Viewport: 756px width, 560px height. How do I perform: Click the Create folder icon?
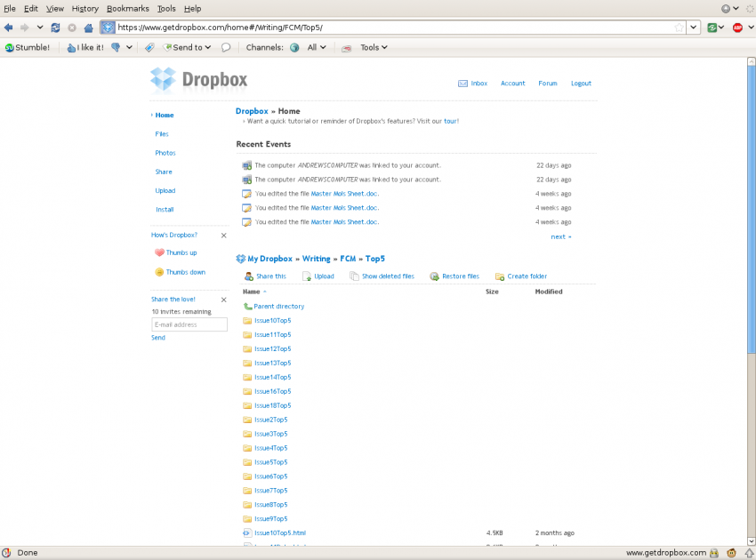(500, 276)
